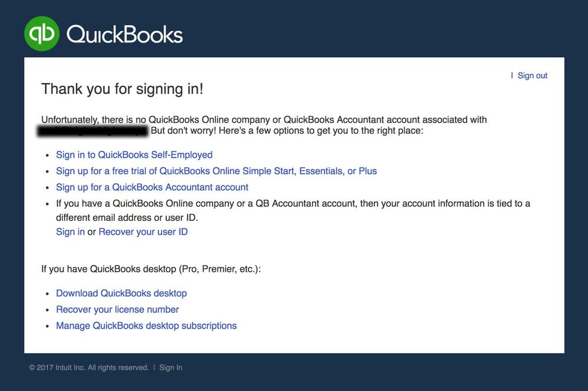Click the Sign in link before Recover your user ID
The height and width of the screenshot is (391, 588).
(x=70, y=231)
